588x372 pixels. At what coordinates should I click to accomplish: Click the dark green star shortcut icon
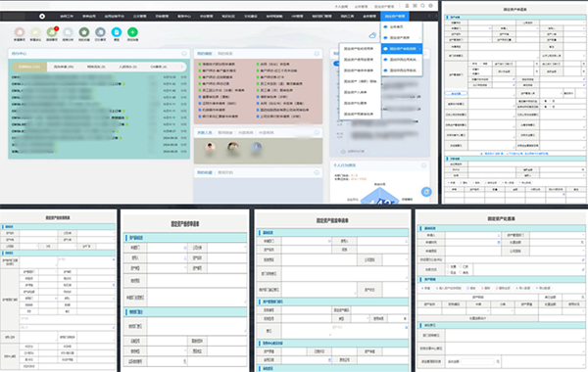[84, 32]
